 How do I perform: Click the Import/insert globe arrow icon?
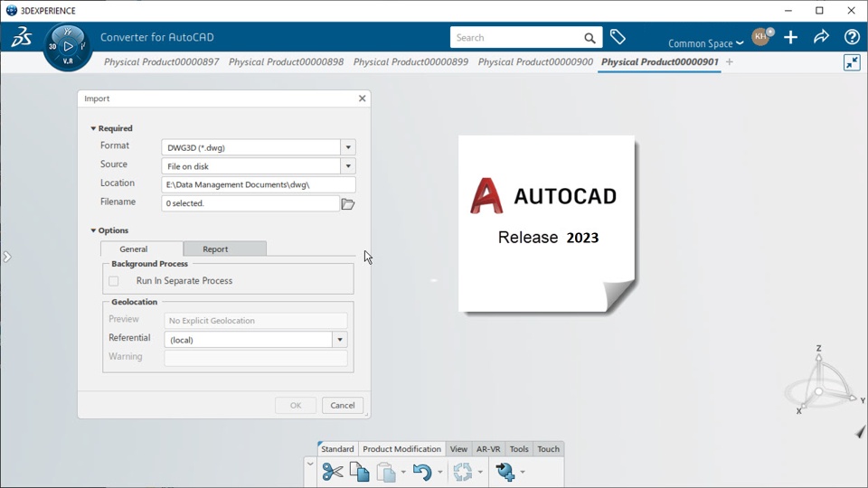[505, 472]
